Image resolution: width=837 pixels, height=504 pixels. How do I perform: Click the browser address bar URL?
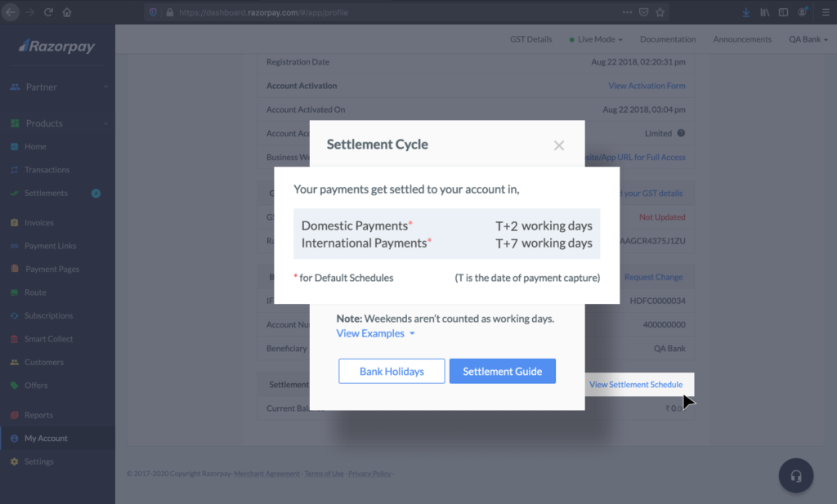264,12
